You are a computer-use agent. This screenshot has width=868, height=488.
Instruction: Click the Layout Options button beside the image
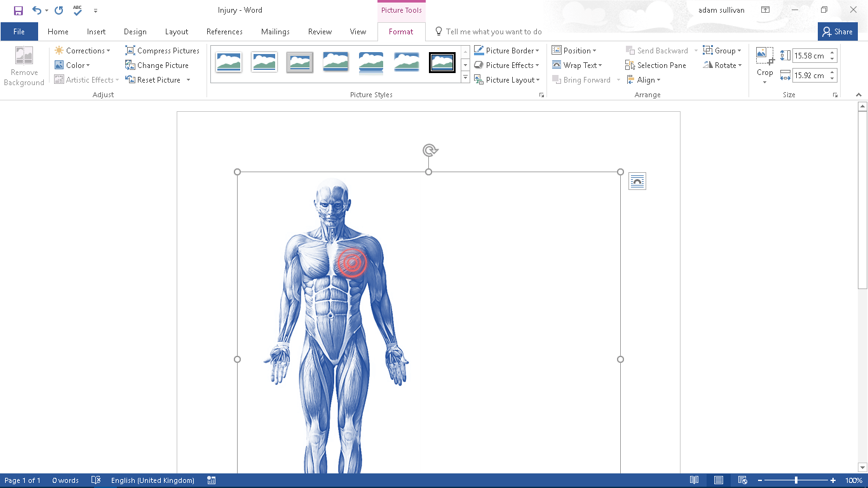(637, 181)
